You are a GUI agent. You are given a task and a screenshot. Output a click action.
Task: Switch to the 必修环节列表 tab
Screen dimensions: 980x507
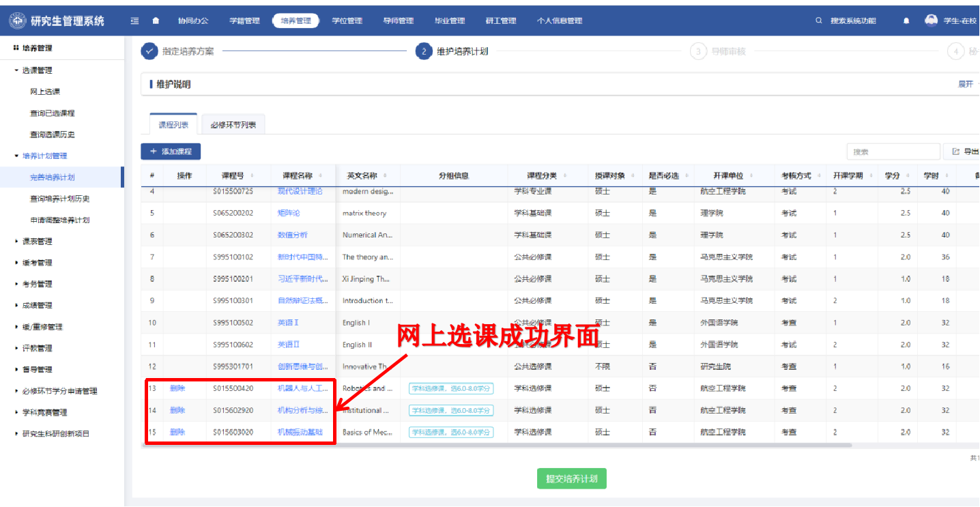(233, 125)
